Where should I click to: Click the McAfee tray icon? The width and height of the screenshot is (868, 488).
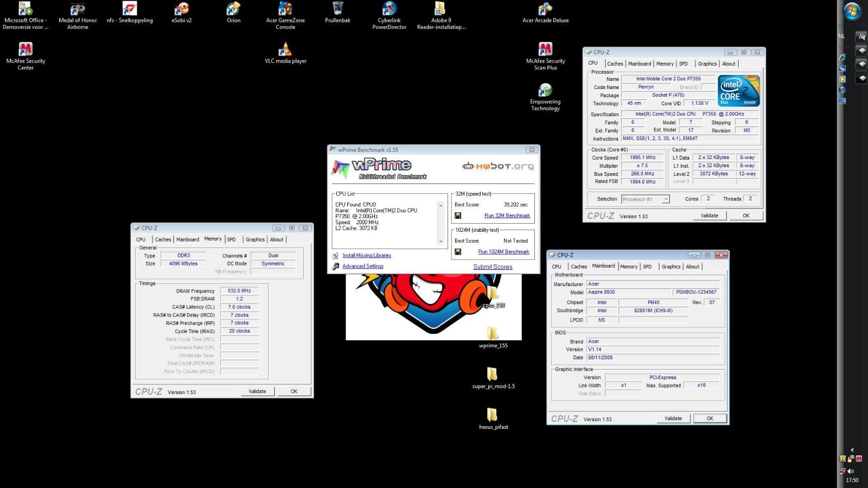coord(859,459)
